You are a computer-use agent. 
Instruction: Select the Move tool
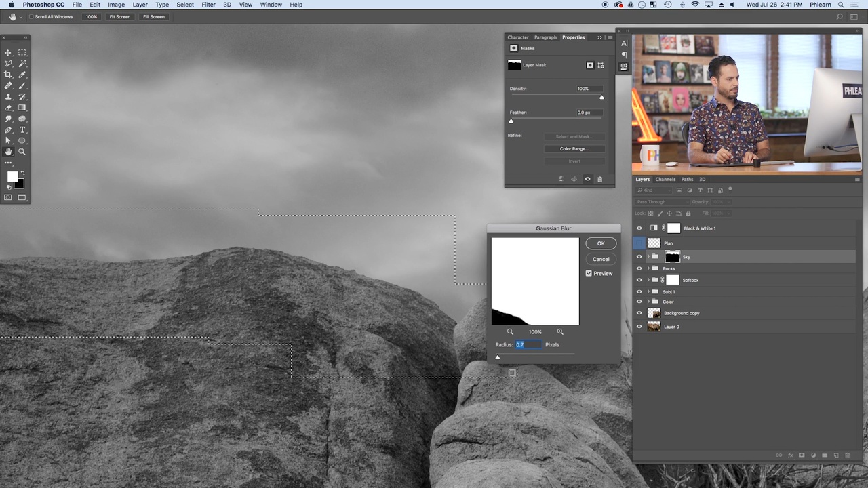pos(8,52)
